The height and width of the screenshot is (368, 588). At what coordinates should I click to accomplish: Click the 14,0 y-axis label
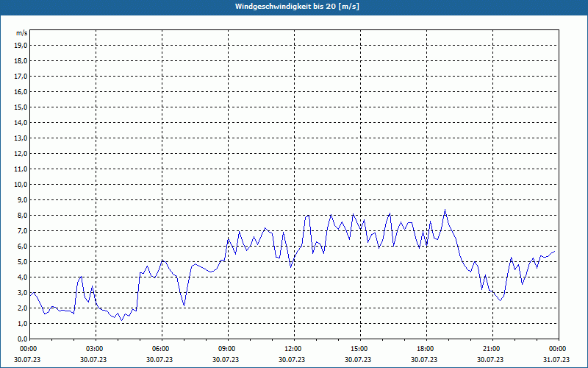click(x=21, y=122)
